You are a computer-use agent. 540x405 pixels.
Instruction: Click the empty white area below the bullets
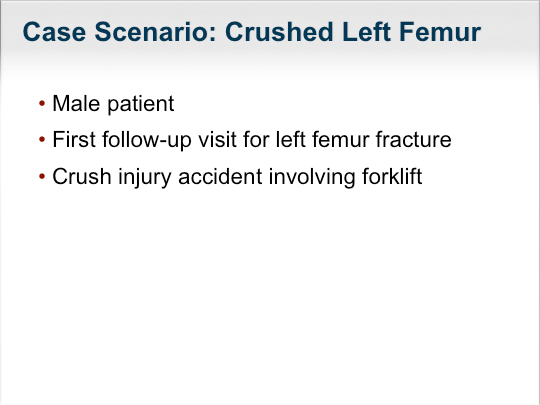pos(270,293)
